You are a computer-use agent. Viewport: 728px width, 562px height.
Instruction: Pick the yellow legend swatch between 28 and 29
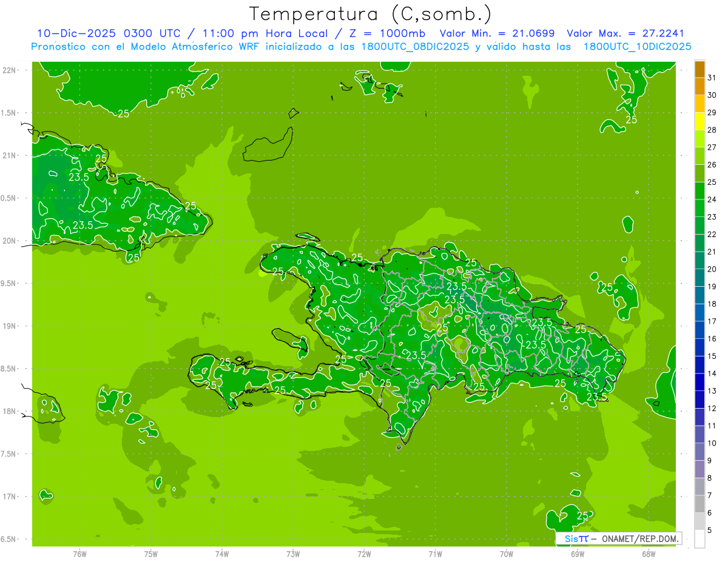pyautogui.click(x=699, y=121)
